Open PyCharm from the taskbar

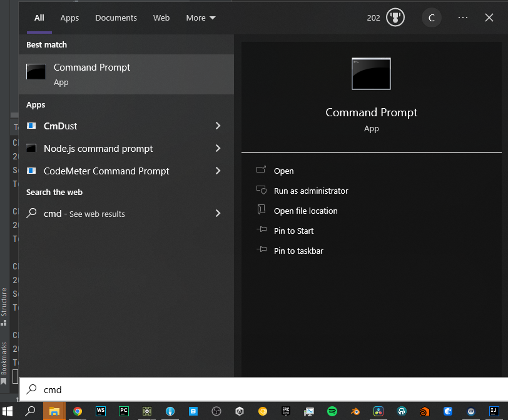[x=124, y=411]
